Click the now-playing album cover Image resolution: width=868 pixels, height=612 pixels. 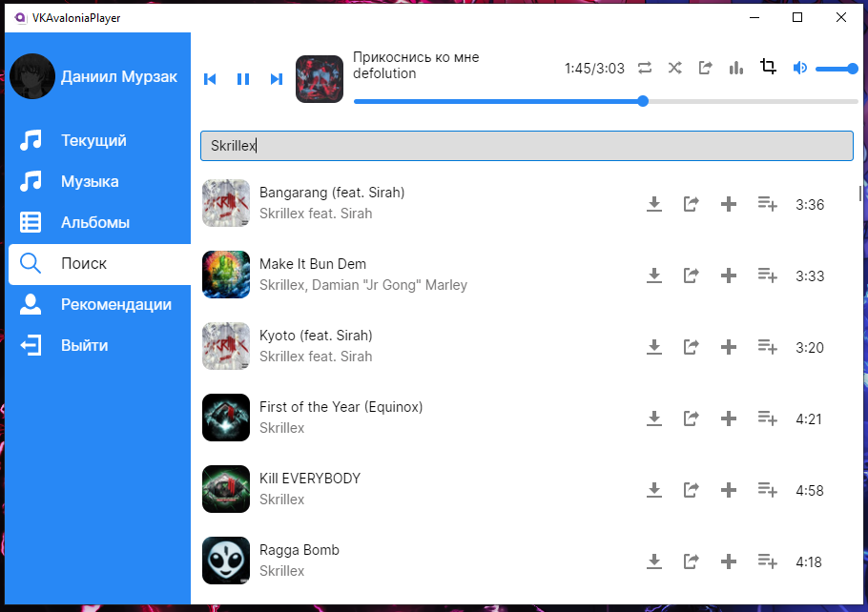320,79
